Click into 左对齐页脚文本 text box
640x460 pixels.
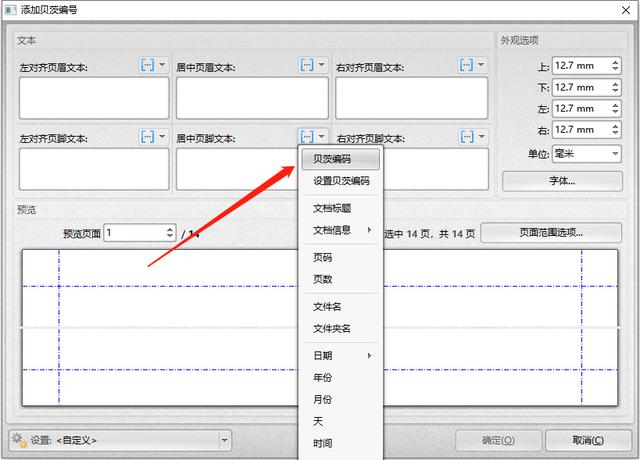tap(94, 169)
